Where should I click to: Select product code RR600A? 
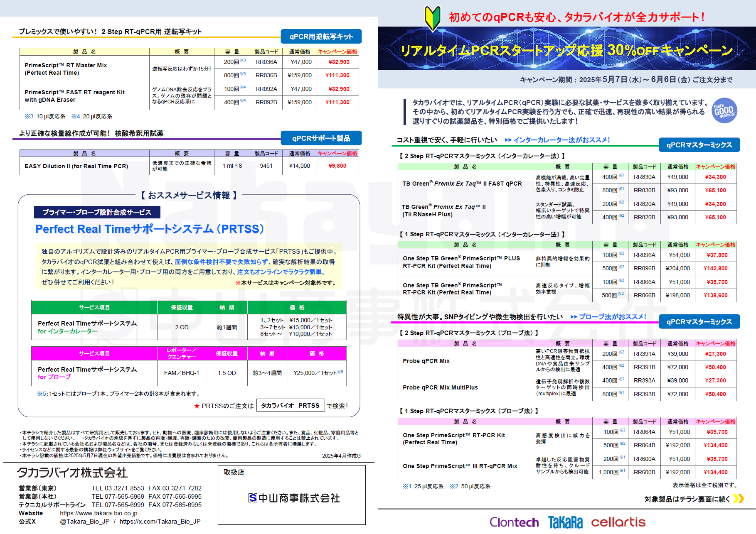(645, 459)
